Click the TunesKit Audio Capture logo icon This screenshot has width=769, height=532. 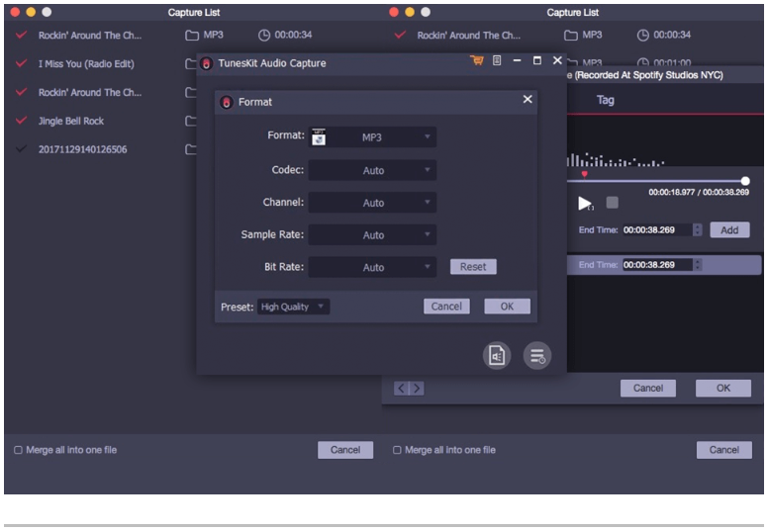tap(207, 63)
